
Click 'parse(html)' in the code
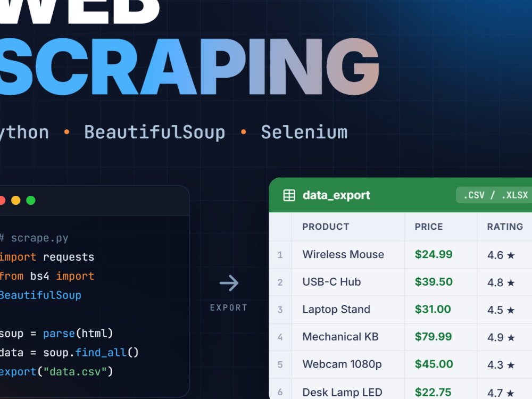[78, 334]
